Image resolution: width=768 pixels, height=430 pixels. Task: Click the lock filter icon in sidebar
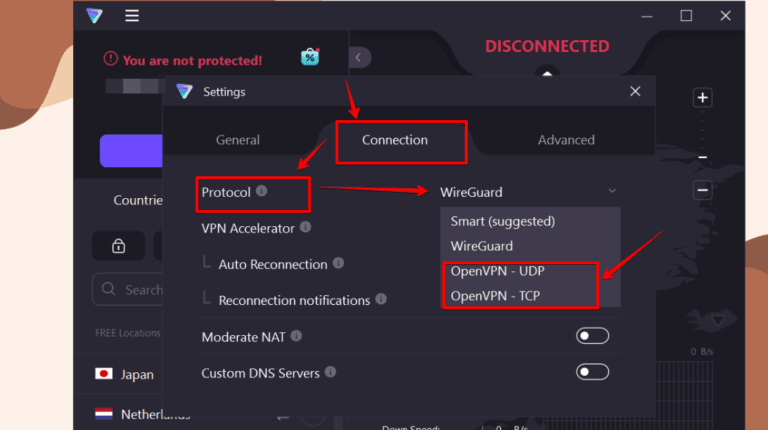118,246
